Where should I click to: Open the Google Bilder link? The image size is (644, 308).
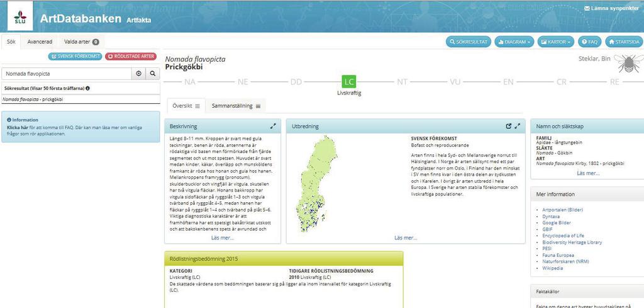pyautogui.click(x=557, y=223)
